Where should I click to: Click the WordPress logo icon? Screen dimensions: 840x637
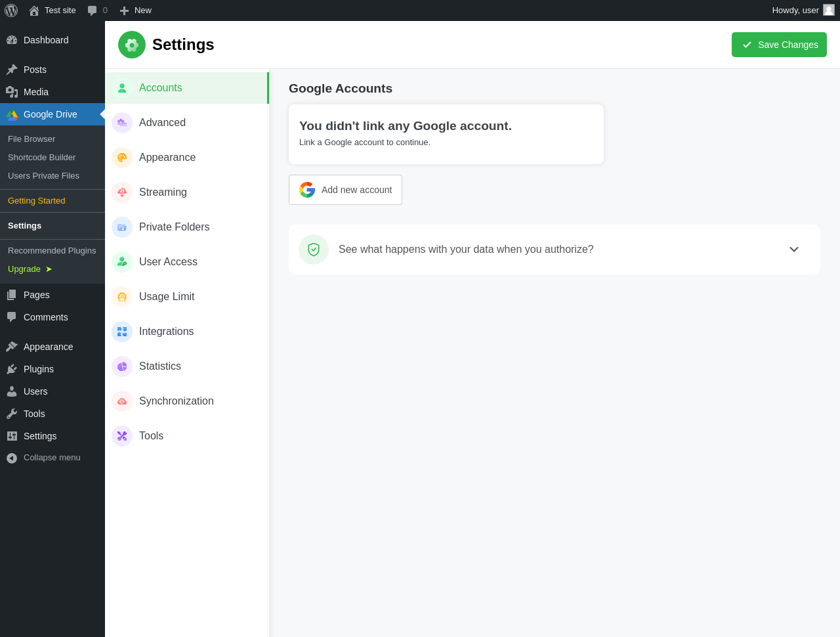(x=11, y=11)
